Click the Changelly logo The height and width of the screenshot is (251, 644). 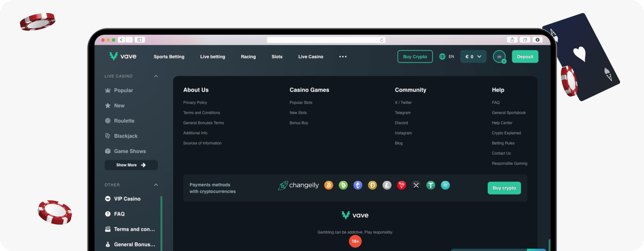pyautogui.click(x=298, y=185)
